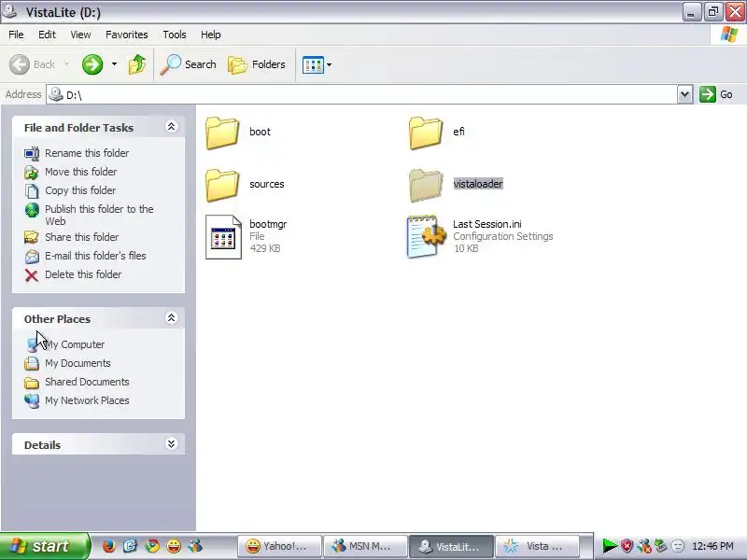Click the system tray clock
Viewport: 747px width, 560px height.
tap(712, 546)
